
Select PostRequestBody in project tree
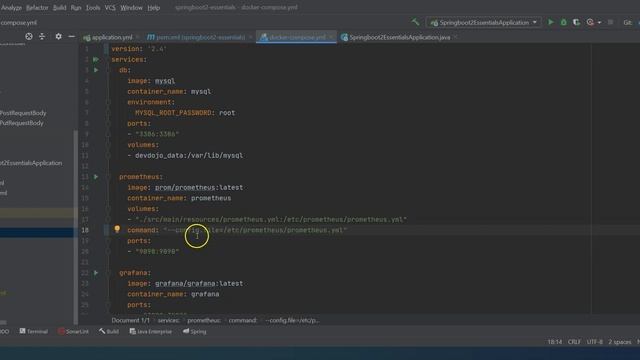click(23, 113)
